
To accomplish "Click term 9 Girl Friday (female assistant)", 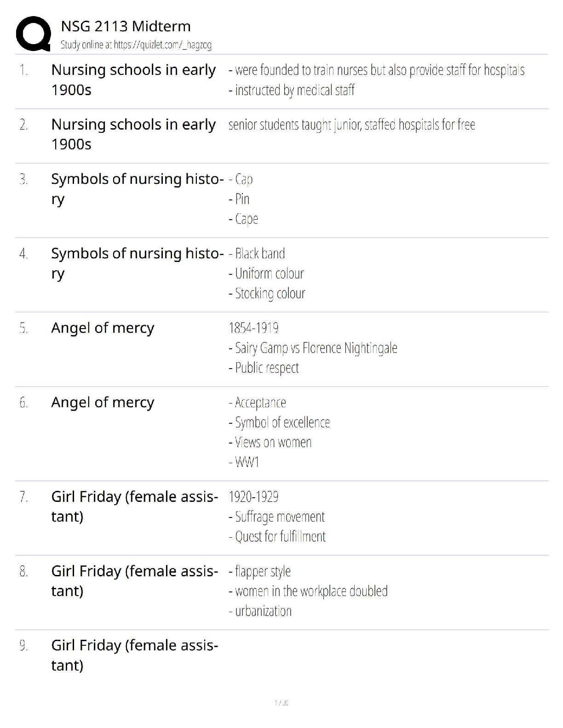I will (x=134, y=655).
